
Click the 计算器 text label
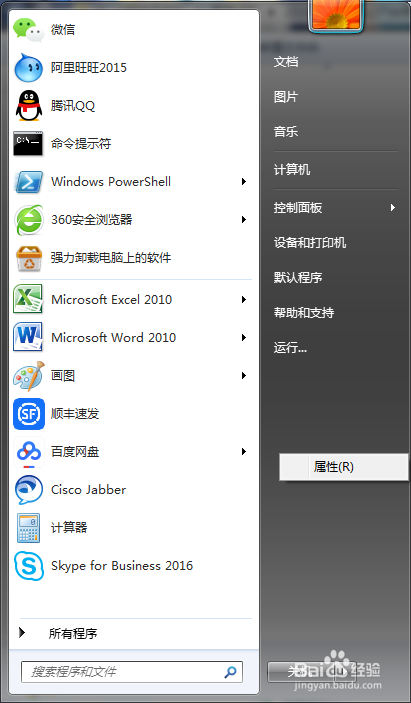point(69,528)
